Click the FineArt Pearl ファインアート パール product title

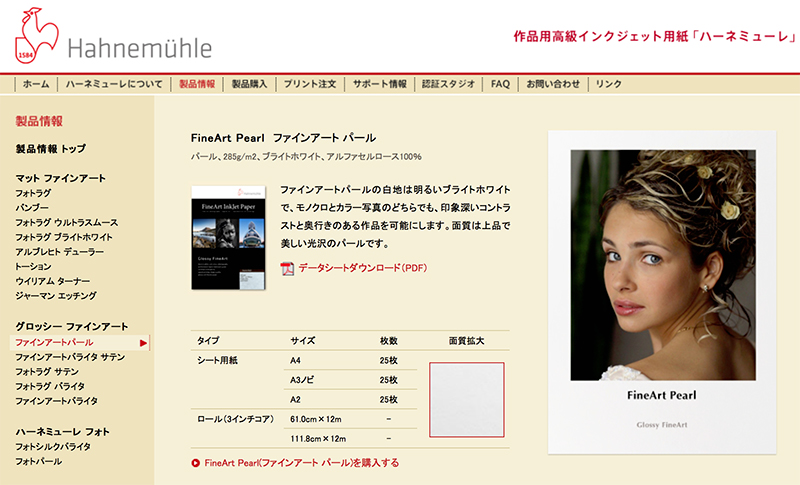tap(283, 138)
